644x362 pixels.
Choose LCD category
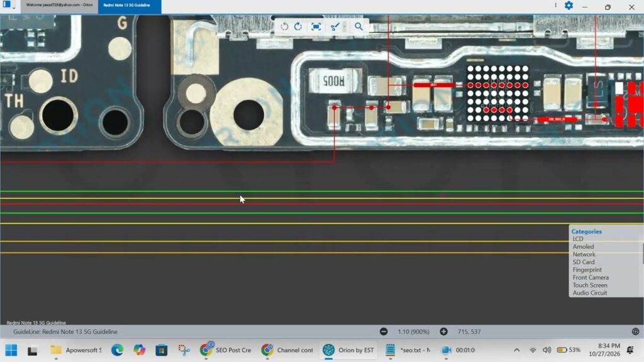(x=578, y=239)
